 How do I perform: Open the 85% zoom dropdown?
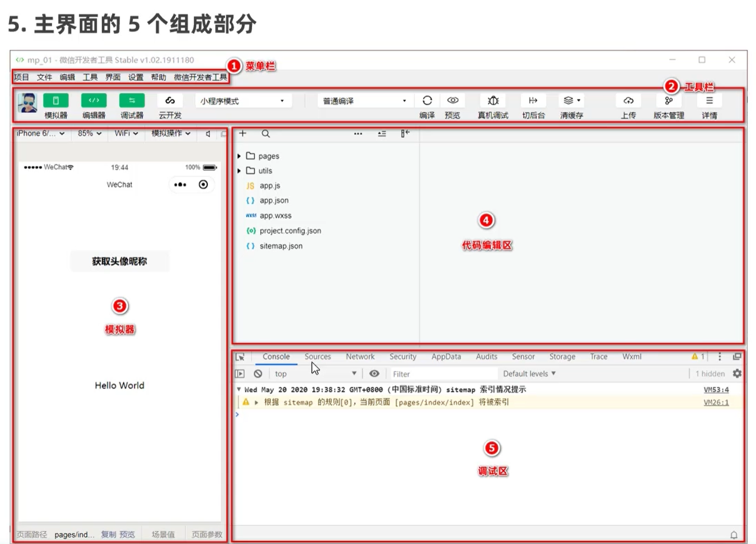(89, 134)
